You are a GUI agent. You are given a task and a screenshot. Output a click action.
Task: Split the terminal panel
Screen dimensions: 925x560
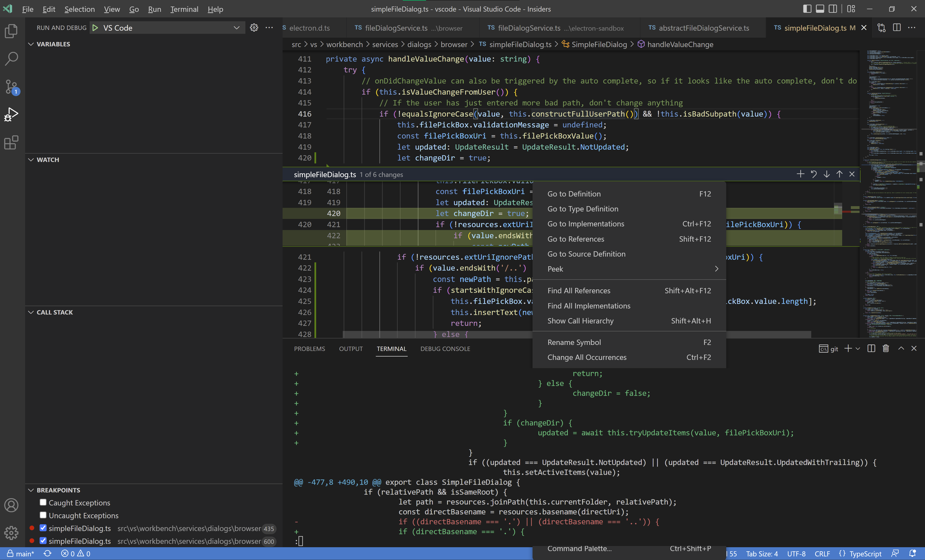click(x=871, y=349)
